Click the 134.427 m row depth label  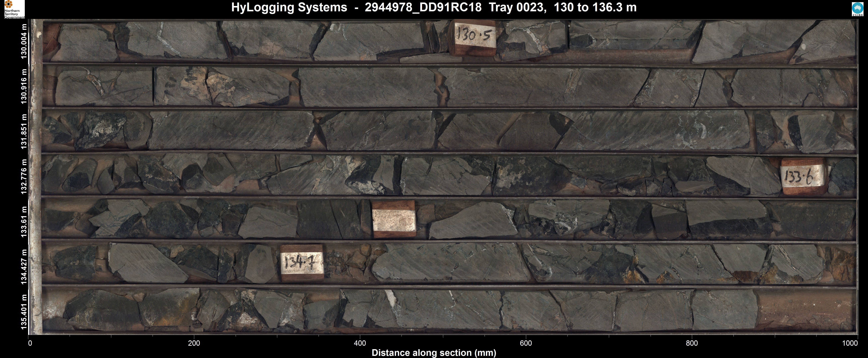point(24,267)
